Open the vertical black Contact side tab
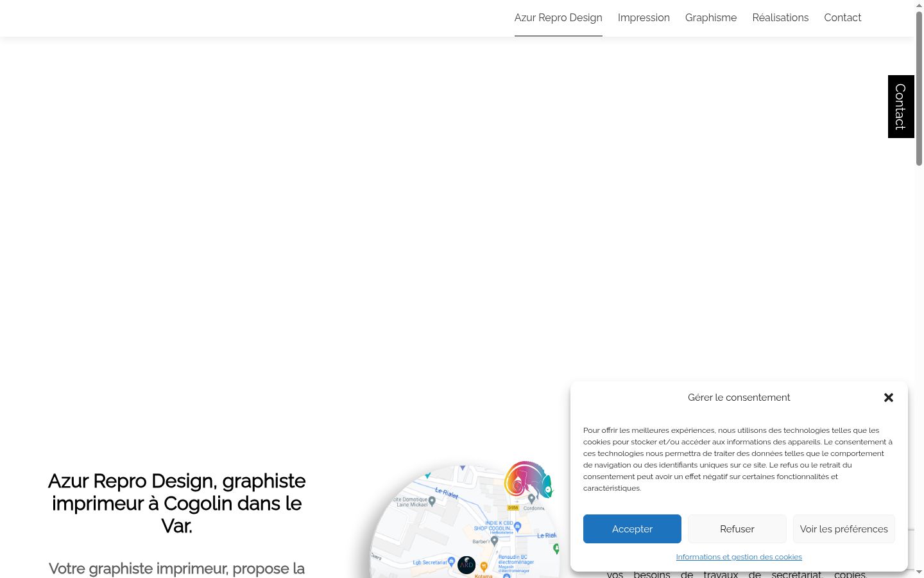Viewport: 924px width, 578px height. pos(901,107)
